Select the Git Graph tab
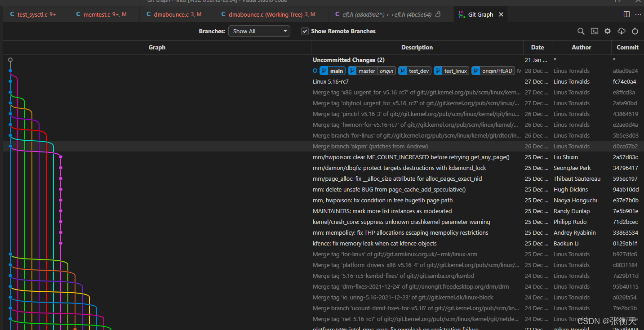Viewport: 644px width, 330px height. [480, 14]
